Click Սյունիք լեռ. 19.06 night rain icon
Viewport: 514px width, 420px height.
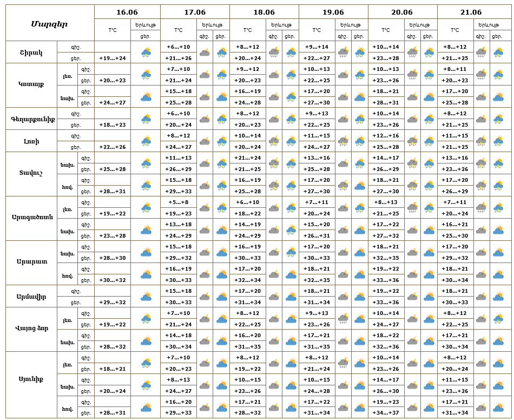pyautogui.click(x=343, y=363)
